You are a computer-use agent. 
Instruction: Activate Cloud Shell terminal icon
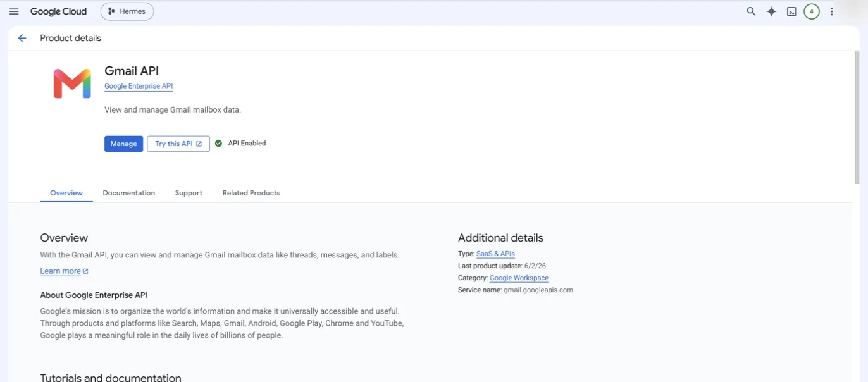[791, 11]
